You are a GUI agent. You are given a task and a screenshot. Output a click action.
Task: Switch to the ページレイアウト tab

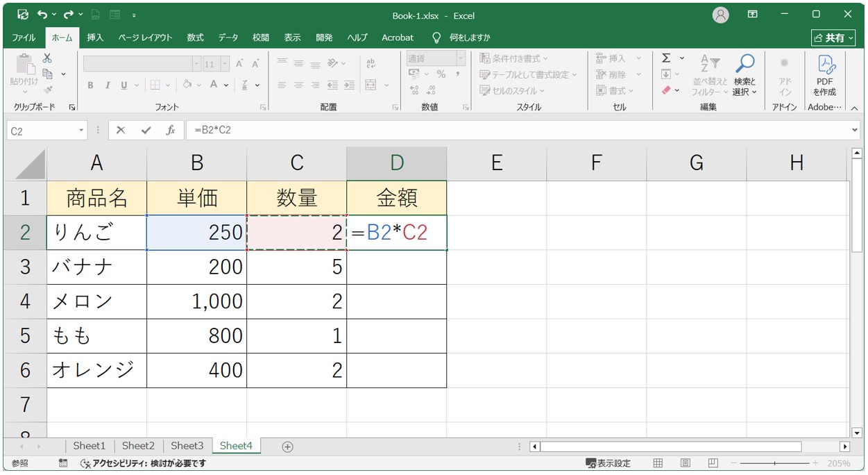[x=145, y=37]
